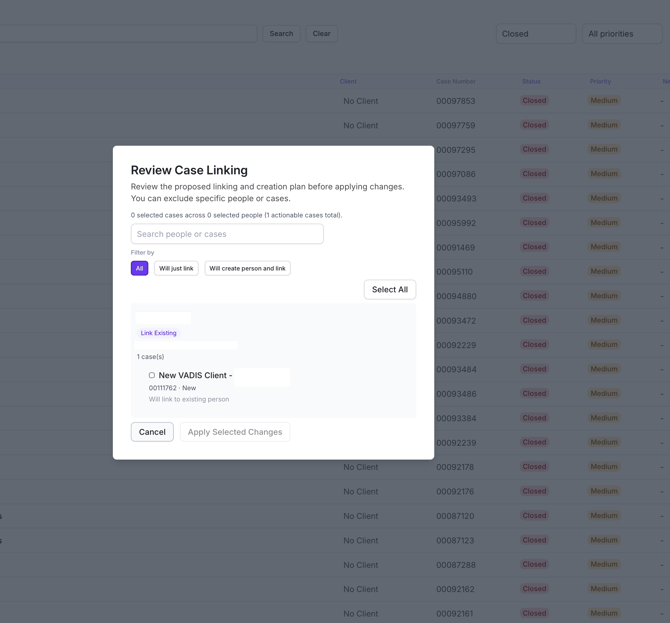Click case number 00092178
Image resolution: width=670 pixels, height=623 pixels.
(455, 467)
